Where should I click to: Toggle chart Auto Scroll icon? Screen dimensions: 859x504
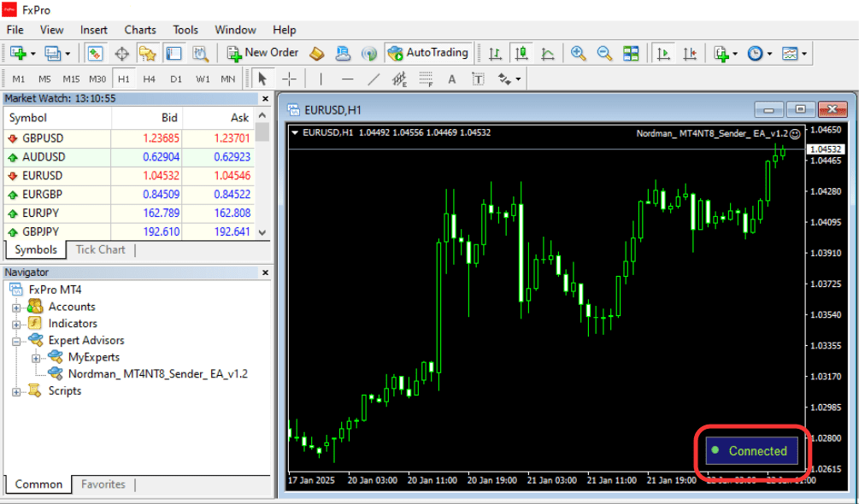pyautogui.click(x=663, y=53)
